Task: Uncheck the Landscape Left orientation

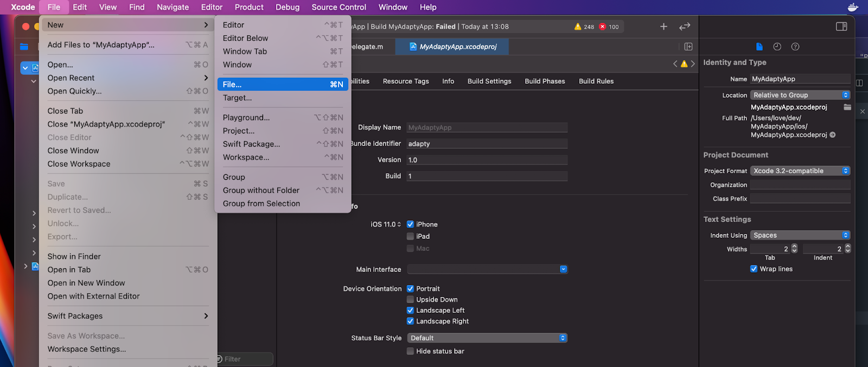Action: coord(411,311)
